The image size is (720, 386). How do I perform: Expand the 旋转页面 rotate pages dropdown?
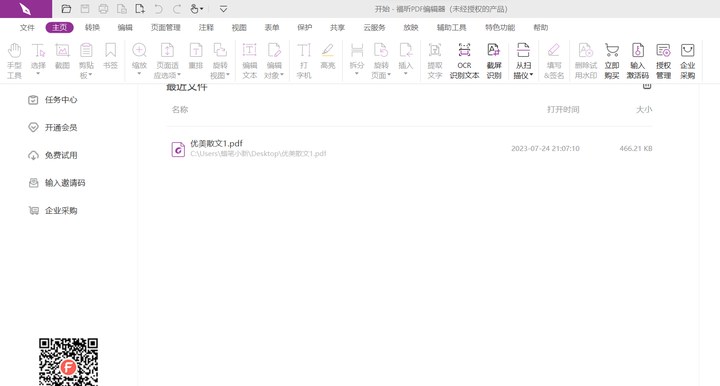coord(389,75)
